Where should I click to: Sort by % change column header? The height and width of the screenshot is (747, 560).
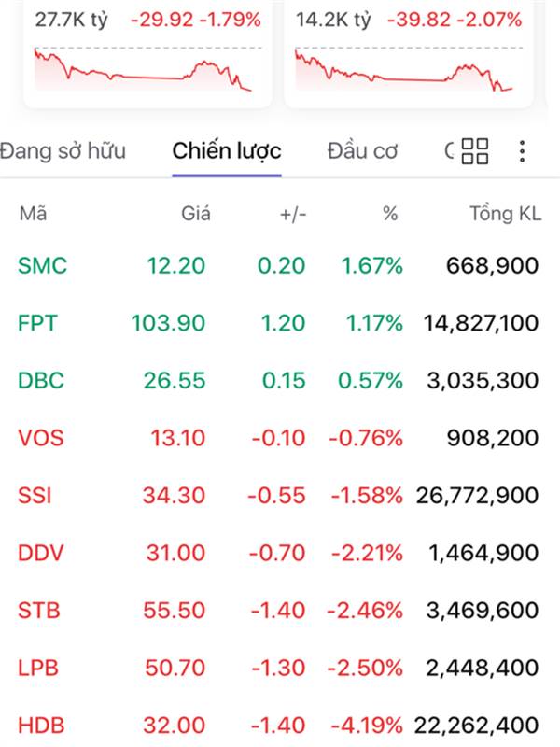pyautogui.click(x=390, y=214)
